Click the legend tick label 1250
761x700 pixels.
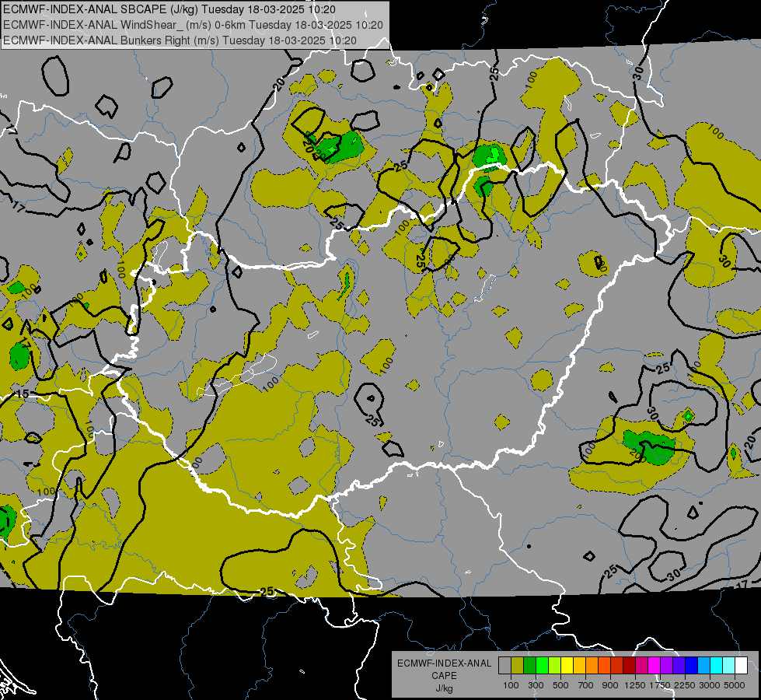(x=635, y=685)
